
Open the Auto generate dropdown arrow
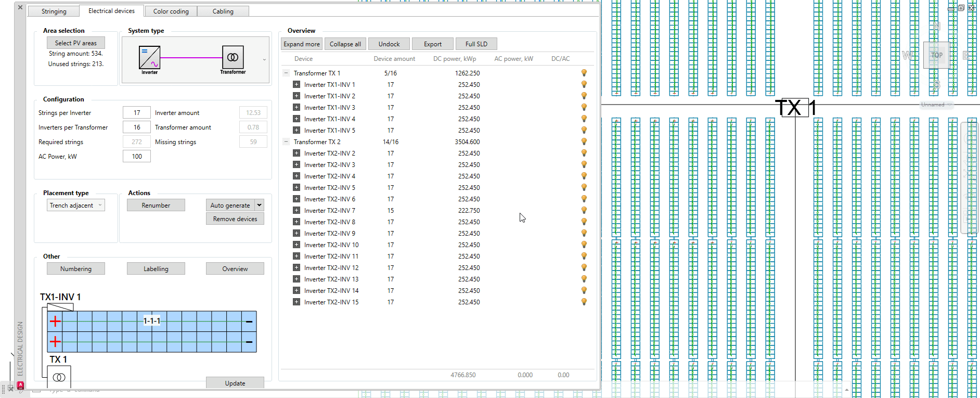(260, 205)
